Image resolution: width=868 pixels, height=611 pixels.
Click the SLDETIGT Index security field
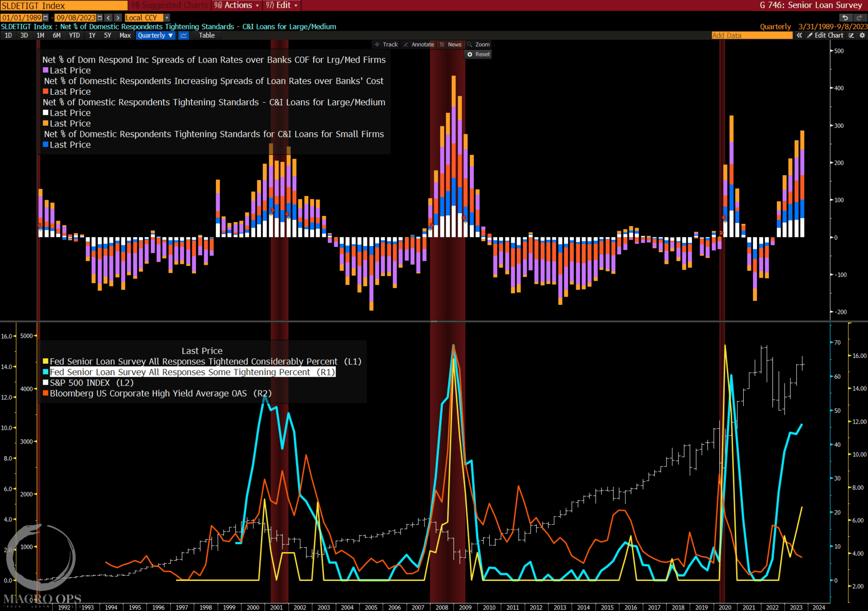pyautogui.click(x=64, y=6)
